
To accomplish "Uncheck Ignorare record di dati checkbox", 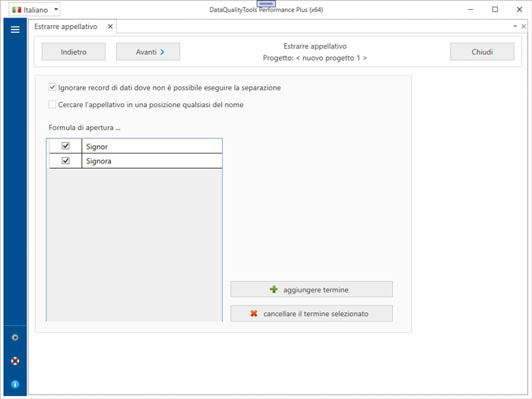I will point(52,88).
